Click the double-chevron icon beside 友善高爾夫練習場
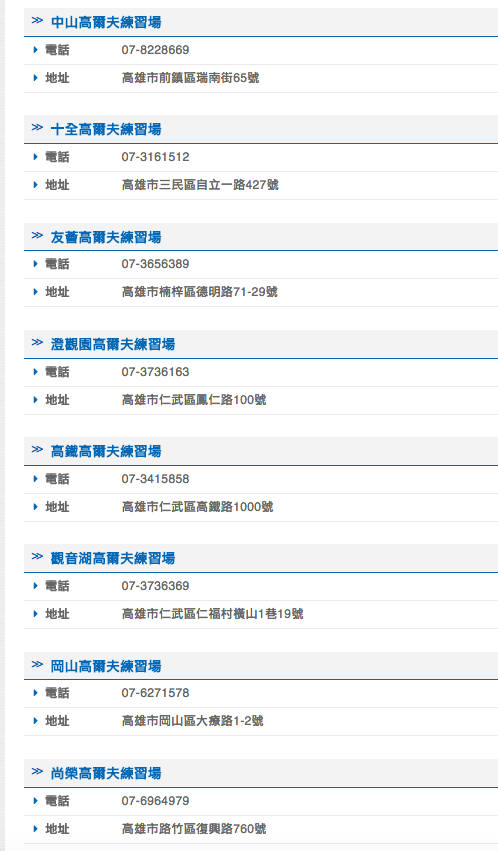 [37, 236]
